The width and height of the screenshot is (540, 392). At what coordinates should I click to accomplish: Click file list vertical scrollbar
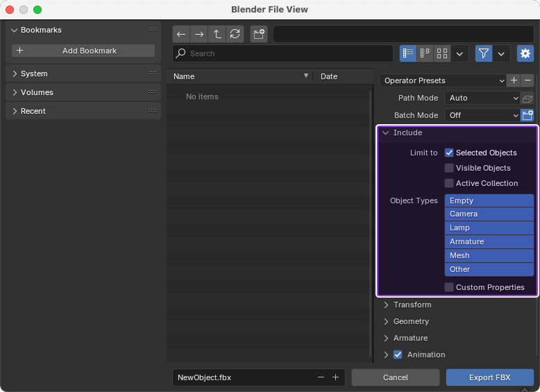point(371,223)
